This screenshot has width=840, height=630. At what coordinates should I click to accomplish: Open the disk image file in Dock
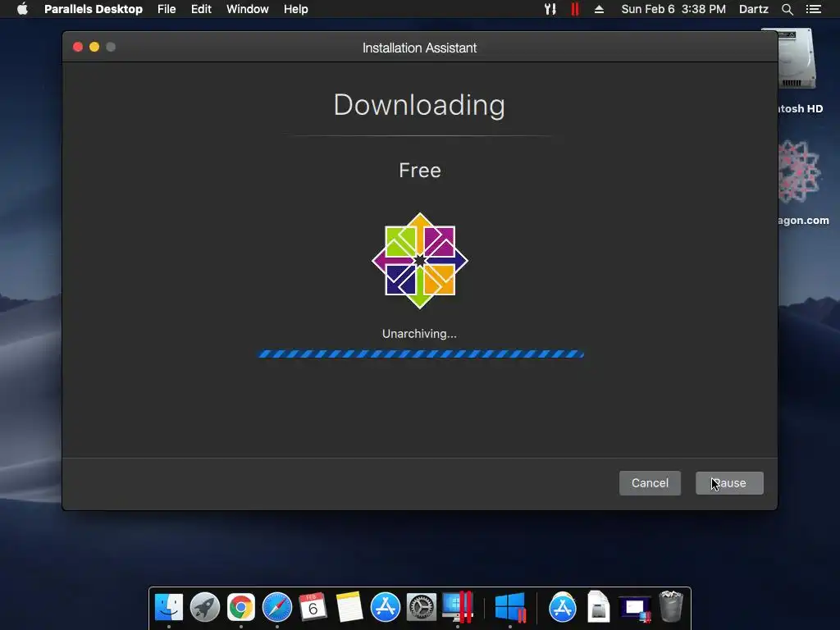click(x=598, y=606)
